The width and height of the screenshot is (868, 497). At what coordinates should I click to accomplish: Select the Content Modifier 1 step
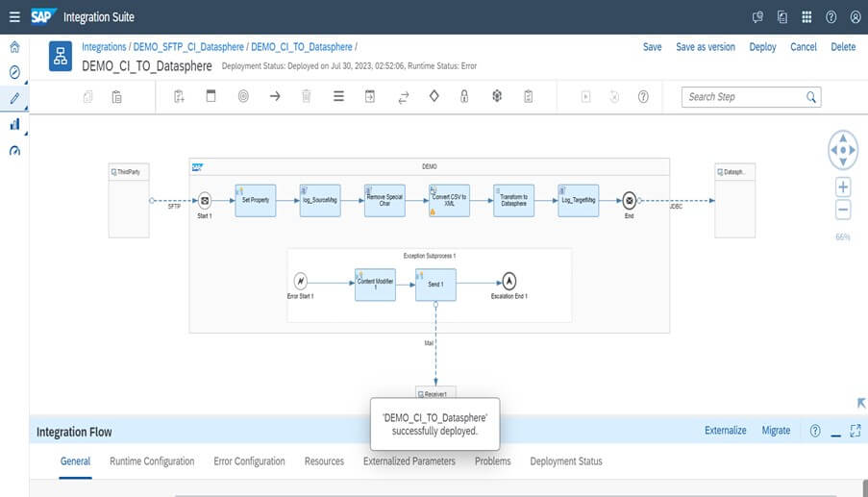pos(375,285)
